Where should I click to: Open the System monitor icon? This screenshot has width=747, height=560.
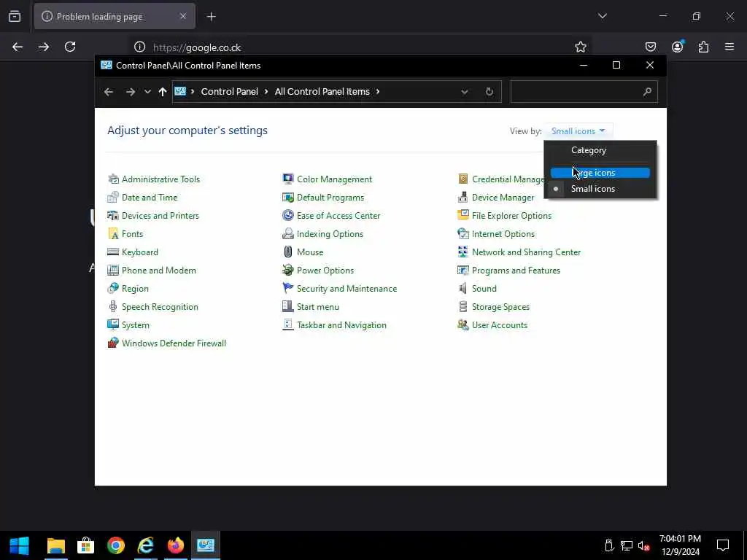(113, 324)
